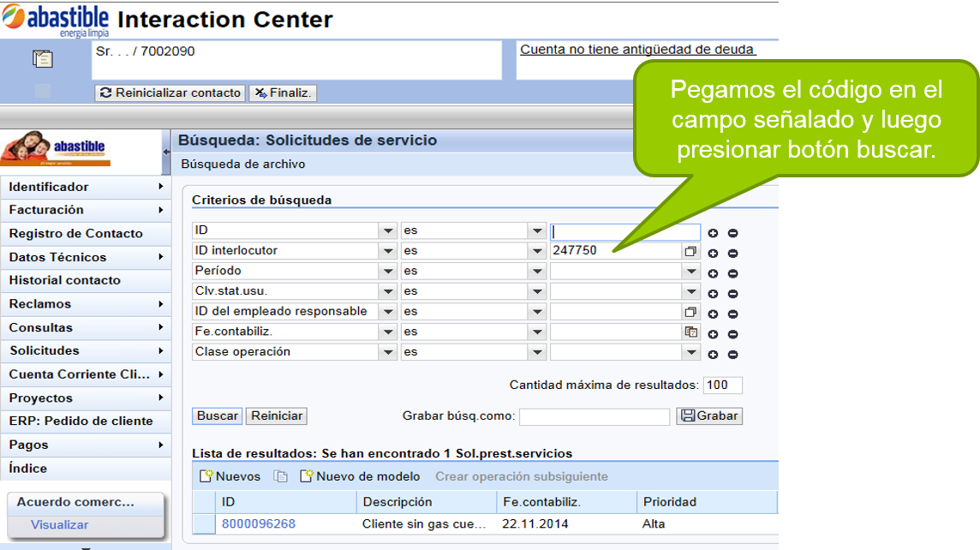The width and height of the screenshot is (980, 550).
Task: Collapse the navigation sidebar panel
Action: pos(165,152)
